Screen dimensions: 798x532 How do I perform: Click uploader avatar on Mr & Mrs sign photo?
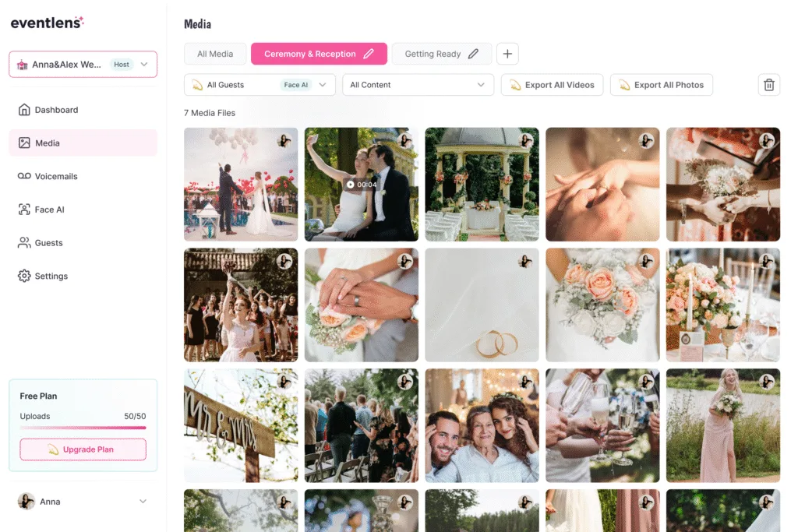(x=284, y=382)
